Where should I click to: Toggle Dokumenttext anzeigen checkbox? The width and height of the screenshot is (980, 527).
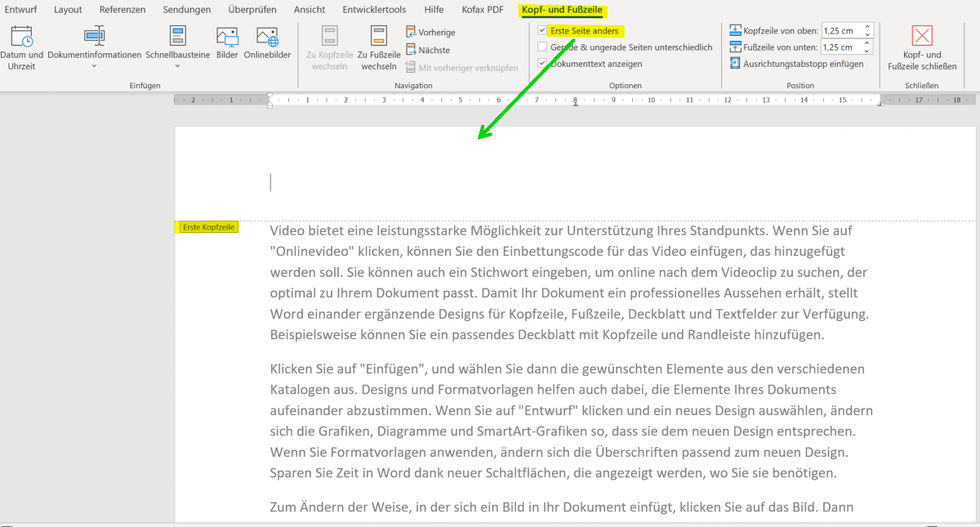[x=542, y=64]
